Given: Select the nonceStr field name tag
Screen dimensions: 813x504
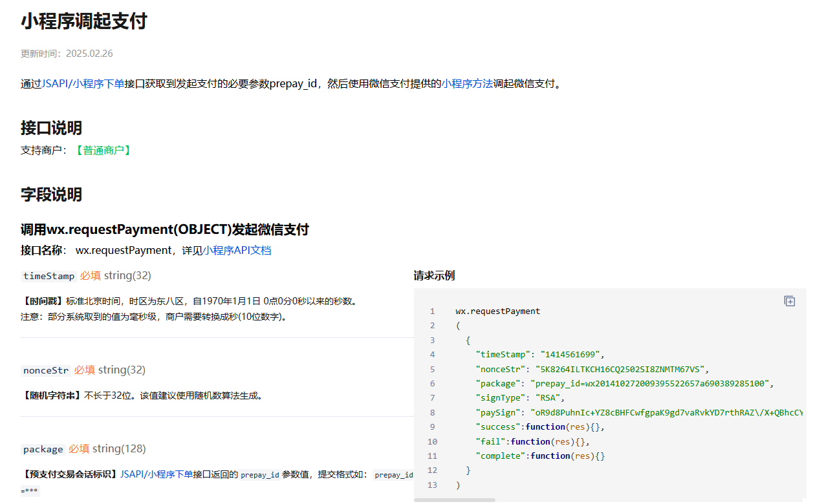Looking at the screenshot, I should [45, 370].
